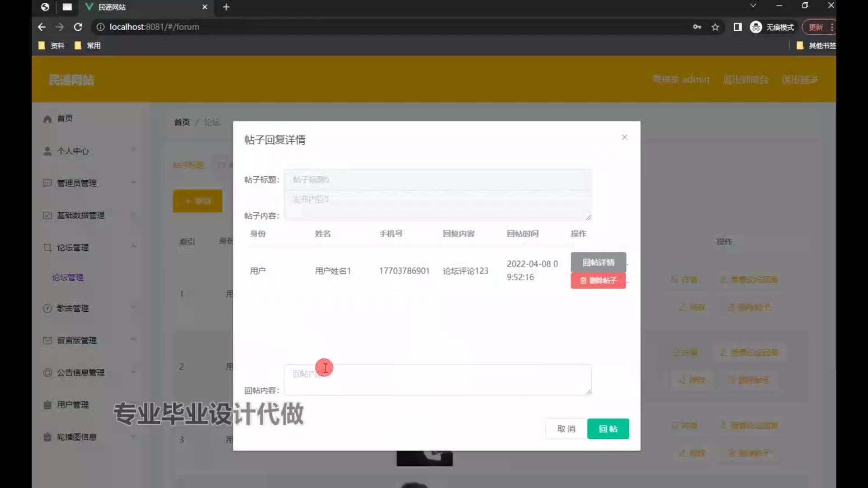Close the 帖子回复详情 dialog with X
Viewport: 868px width, 488px height.
[x=624, y=137]
